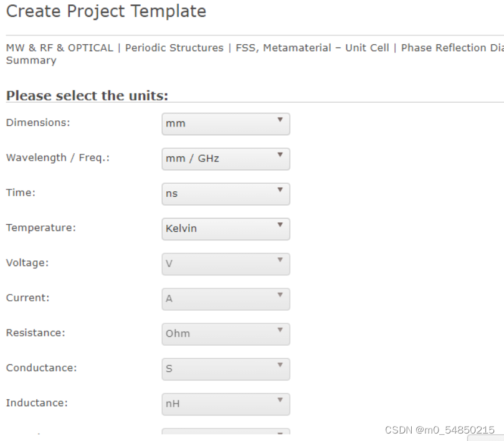Screen dimensions: 504x441
Task: Click the Summary breadcrumb step
Action: [x=31, y=60]
